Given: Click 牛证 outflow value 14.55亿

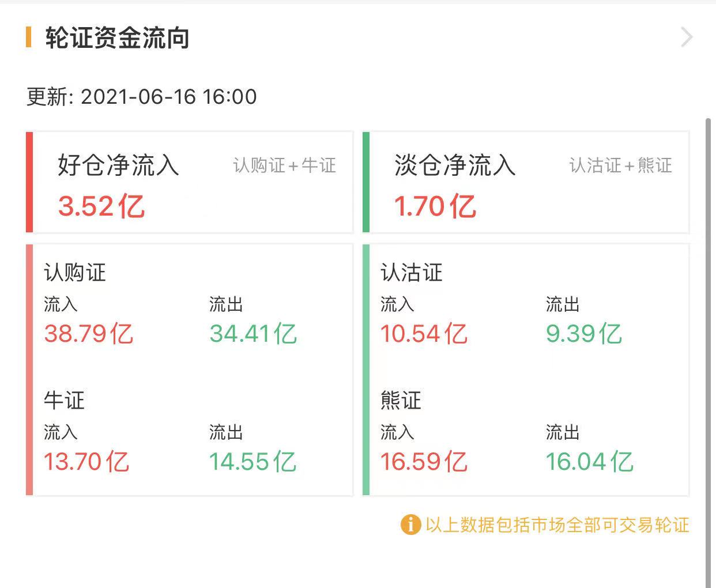Looking at the screenshot, I should pos(253,462).
